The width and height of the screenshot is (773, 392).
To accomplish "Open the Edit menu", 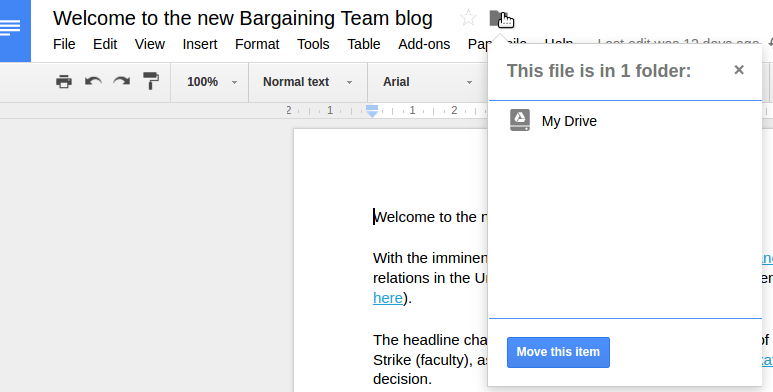I will click(x=105, y=44).
